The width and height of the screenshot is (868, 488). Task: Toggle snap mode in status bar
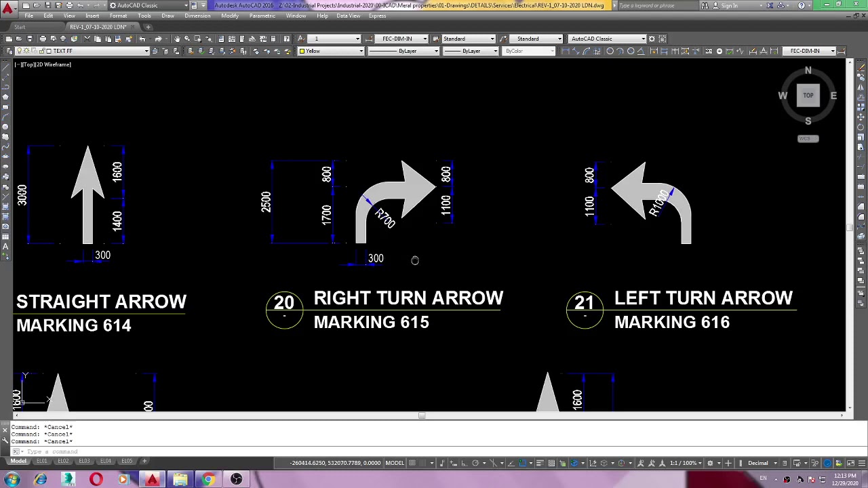point(422,463)
